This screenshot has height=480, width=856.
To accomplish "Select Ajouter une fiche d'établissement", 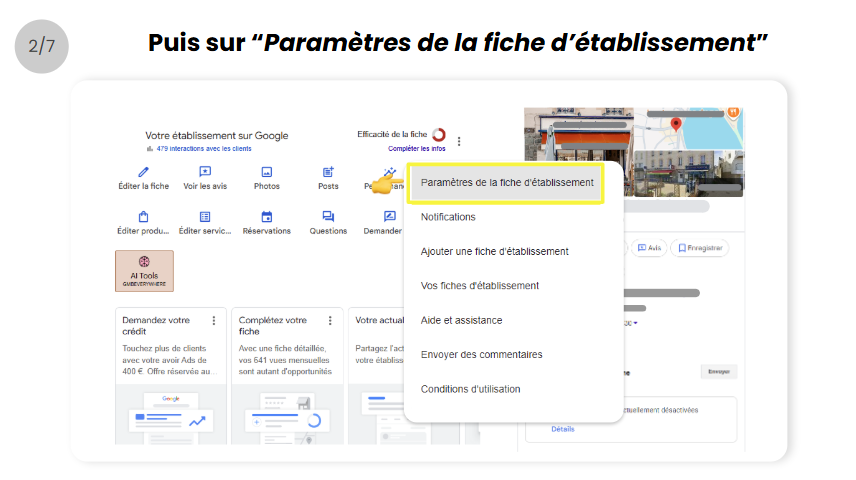I will click(494, 251).
